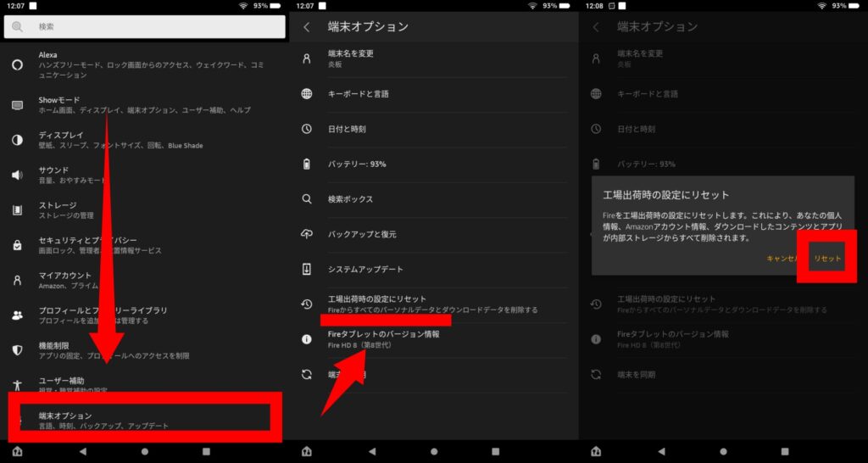Tap the サウンド speaker icon
This screenshot has width=868, height=463.
coord(17,175)
